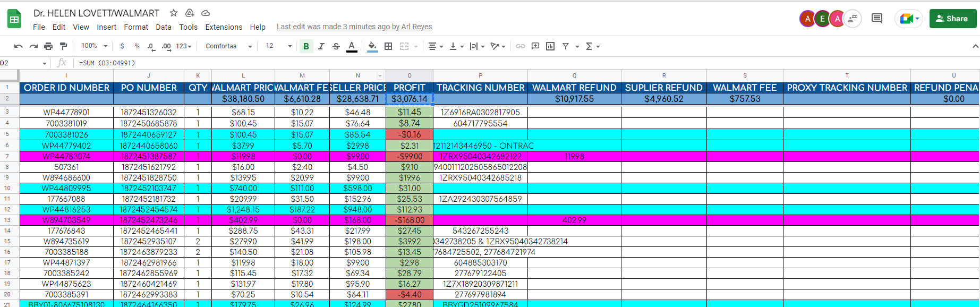
Task: Click the formula bar input
Action: [x=526, y=63]
